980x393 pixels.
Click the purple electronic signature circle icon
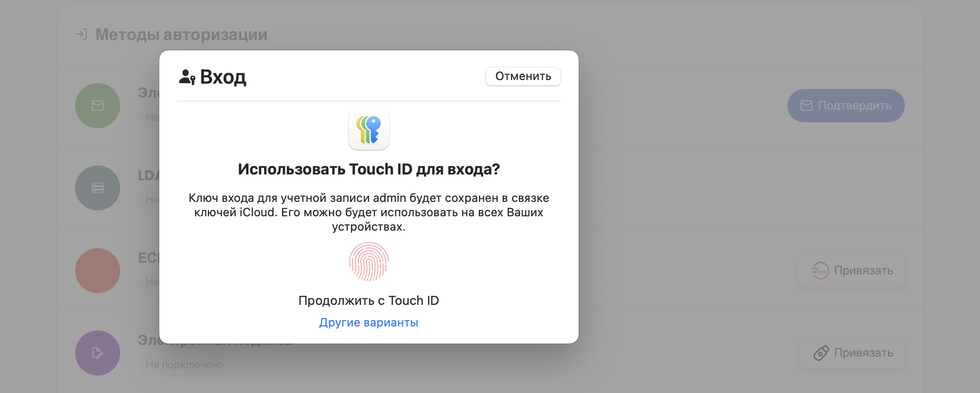pyautogui.click(x=98, y=353)
